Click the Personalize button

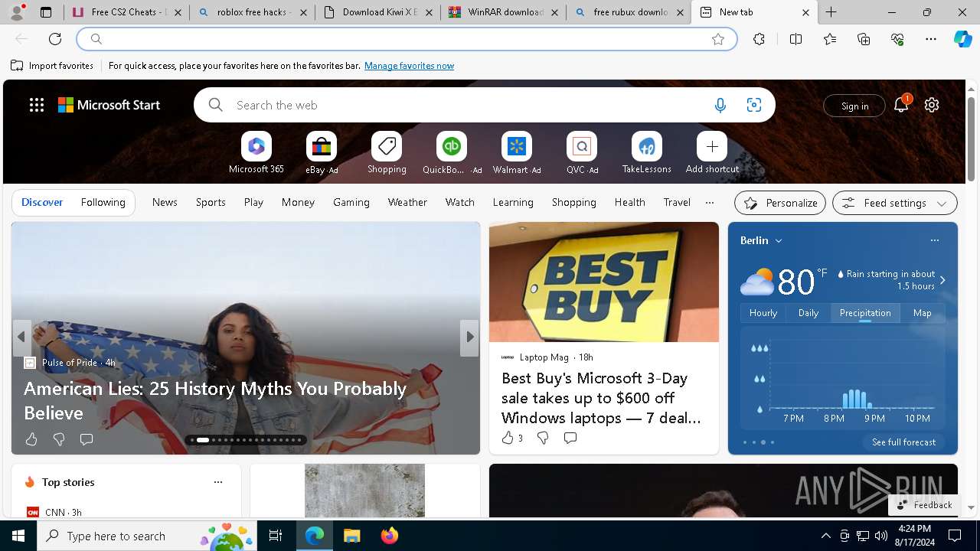coord(780,203)
